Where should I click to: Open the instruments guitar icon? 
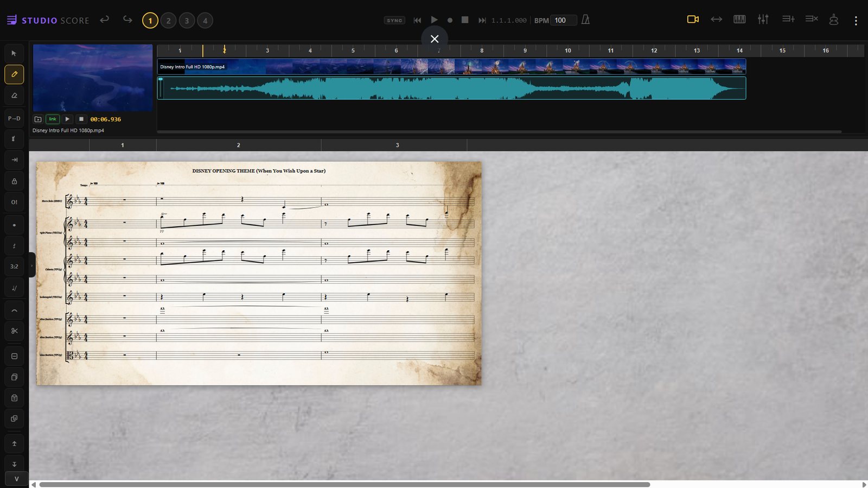click(x=834, y=20)
